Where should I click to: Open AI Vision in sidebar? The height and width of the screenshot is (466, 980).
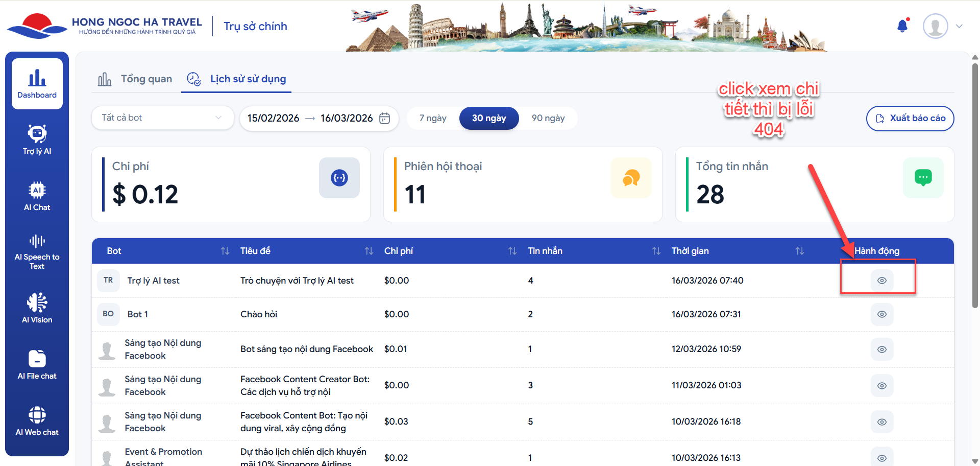(x=37, y=308)
